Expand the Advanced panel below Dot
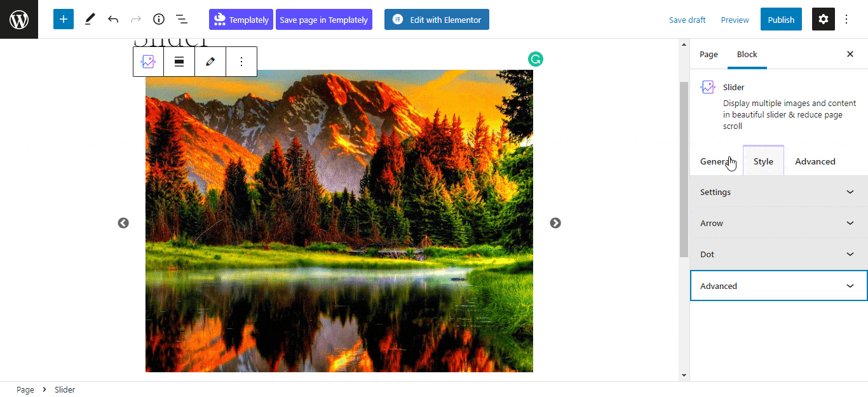 pos(778,286)
